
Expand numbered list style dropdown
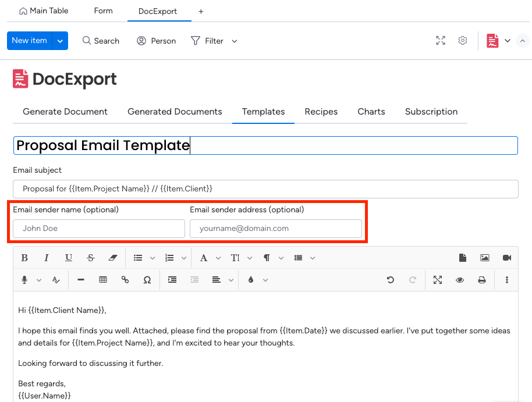click(x=184, y=258)
